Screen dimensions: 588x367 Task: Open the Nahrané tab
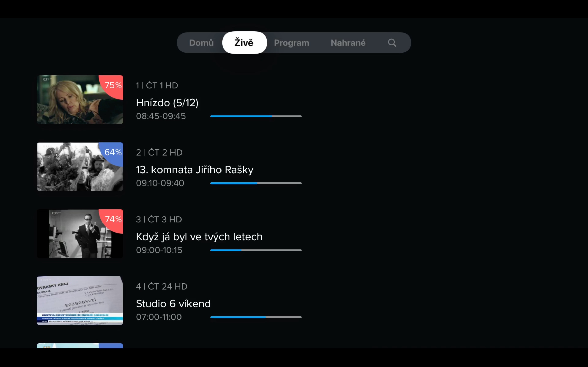348,43
